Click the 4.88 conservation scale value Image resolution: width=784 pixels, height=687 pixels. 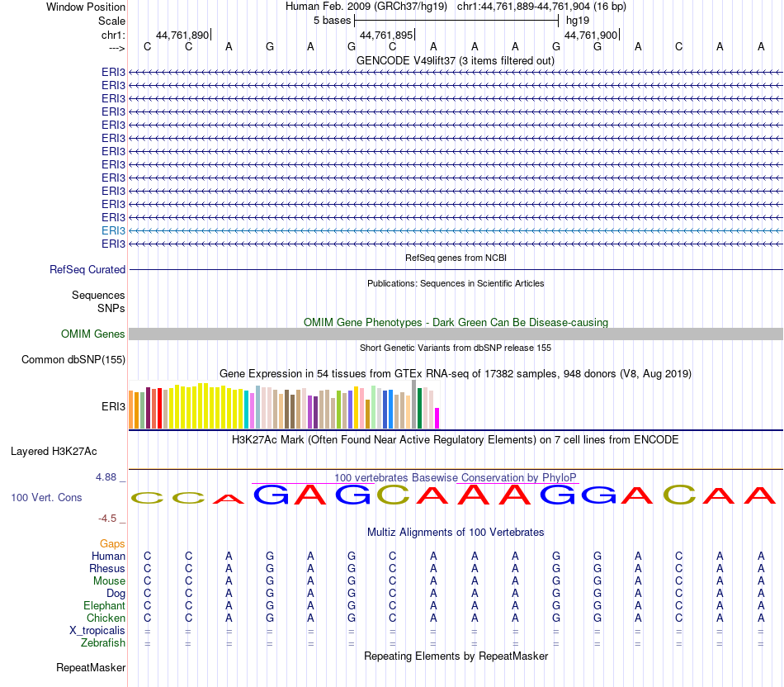point(106,477)
